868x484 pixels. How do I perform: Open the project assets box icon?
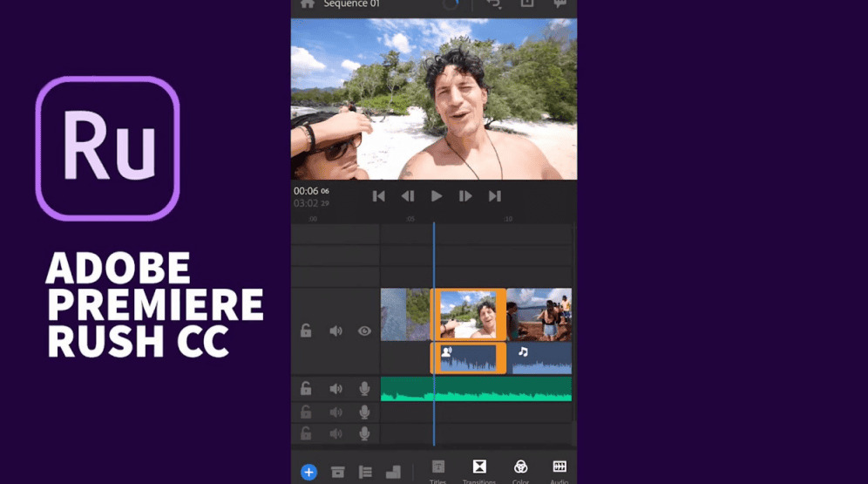pos(337,472)
